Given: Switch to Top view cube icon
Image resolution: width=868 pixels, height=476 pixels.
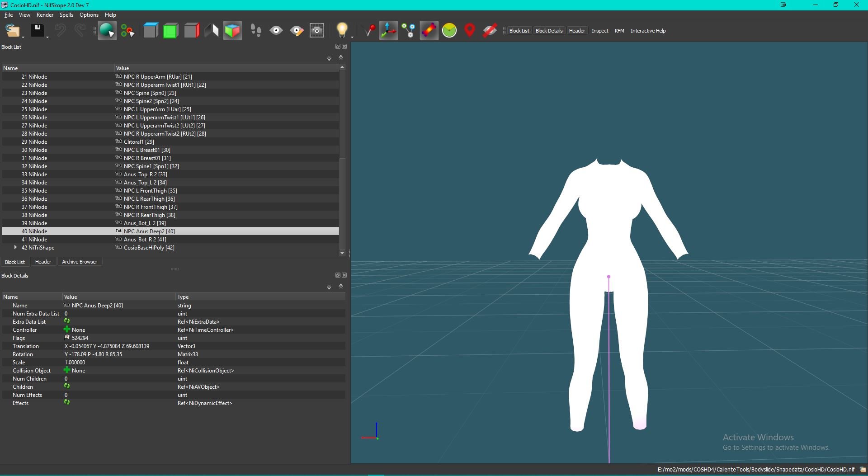Looking at the screenshot, I should tap(151, 31).
